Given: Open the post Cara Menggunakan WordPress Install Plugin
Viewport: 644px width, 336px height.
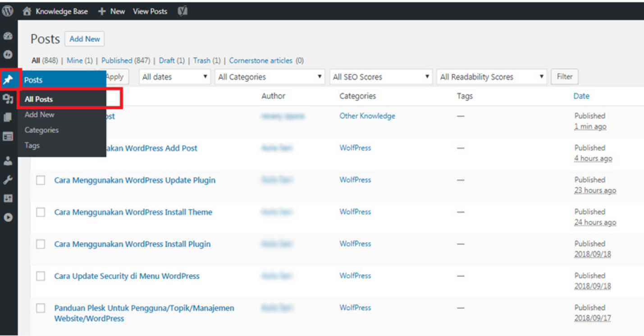Looking at the screenshot, I should click(132, 244).
